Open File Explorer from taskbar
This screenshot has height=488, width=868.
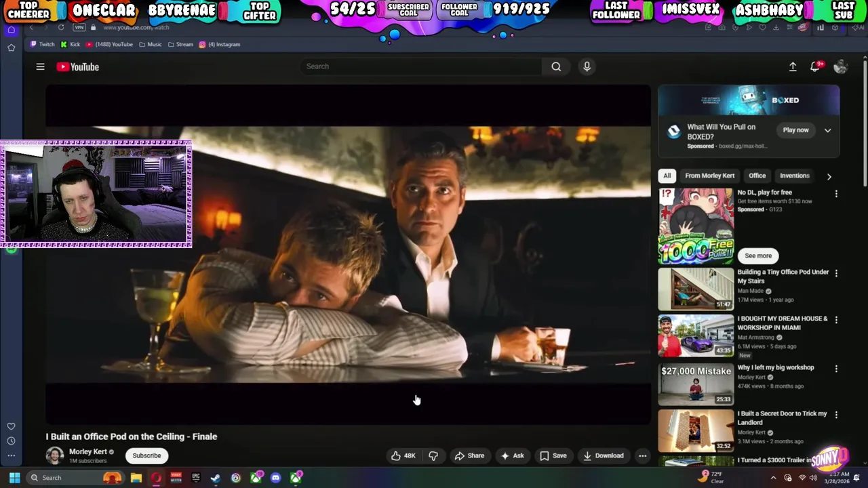(136, 478)
